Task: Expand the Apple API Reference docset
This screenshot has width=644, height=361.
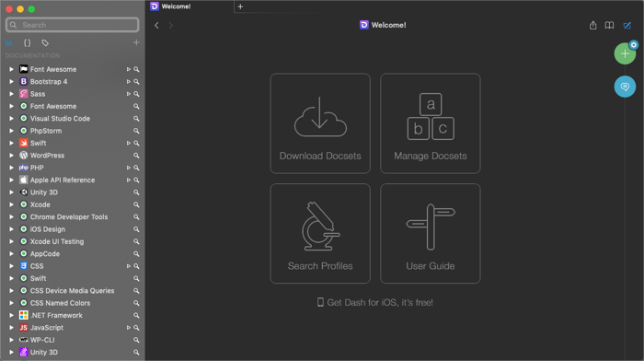Action: tap(11, 180)
